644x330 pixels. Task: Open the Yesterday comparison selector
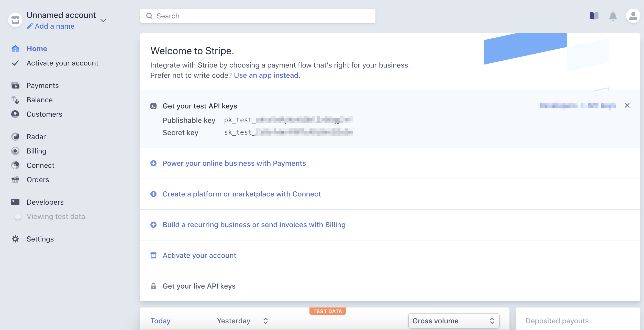point(242,321)
